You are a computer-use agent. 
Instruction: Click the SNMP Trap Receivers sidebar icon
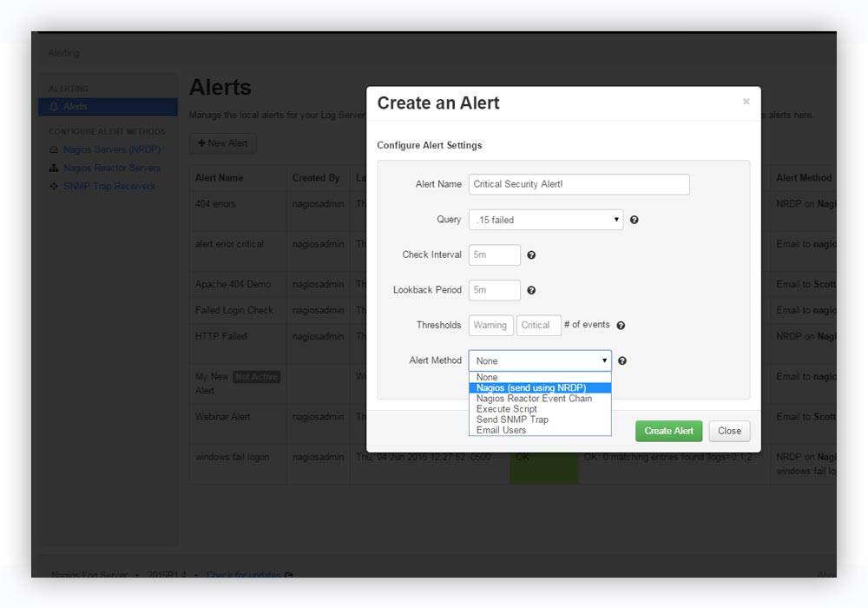tap(54, 186)
